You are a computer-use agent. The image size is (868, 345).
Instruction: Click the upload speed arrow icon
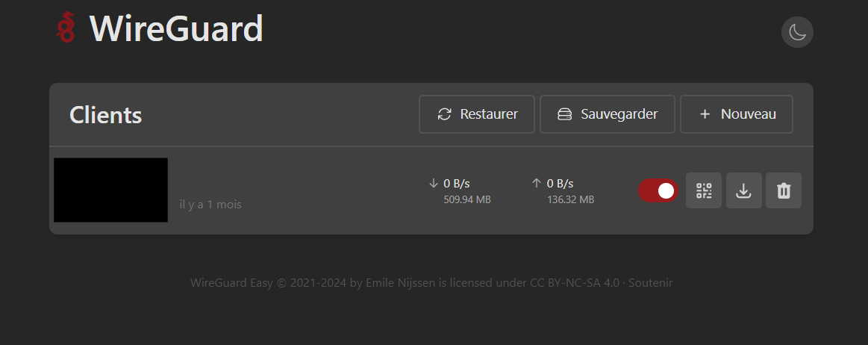[536, 183]
